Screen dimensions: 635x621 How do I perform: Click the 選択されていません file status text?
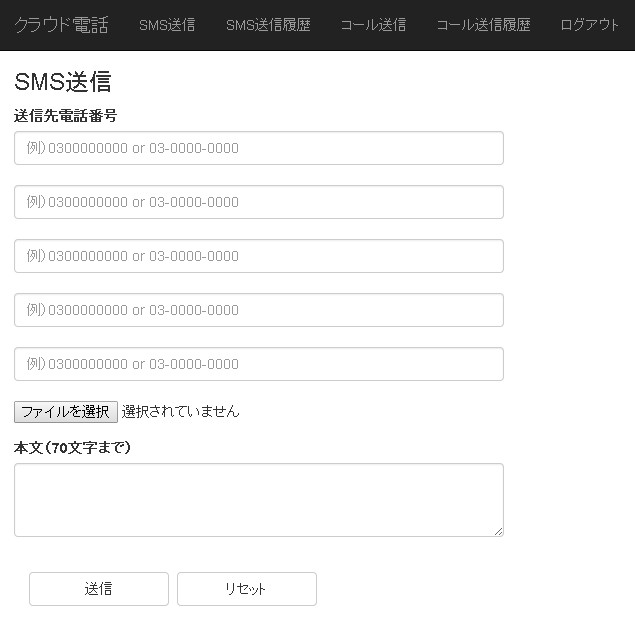click(x=181, y=411)
